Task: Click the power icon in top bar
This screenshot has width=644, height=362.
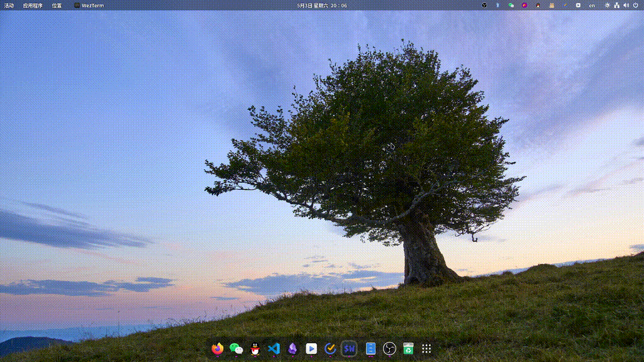Action: pos(635,5)
